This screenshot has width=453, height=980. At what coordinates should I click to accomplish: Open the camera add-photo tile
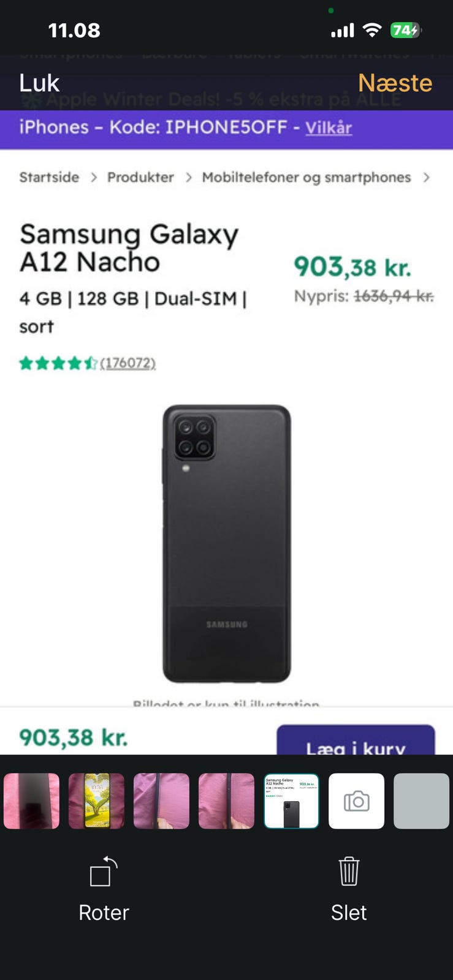356,801
